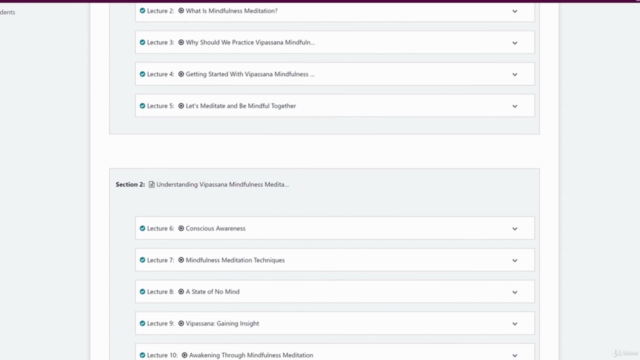Click video icon beside A State of No Mind

(181, 291)
